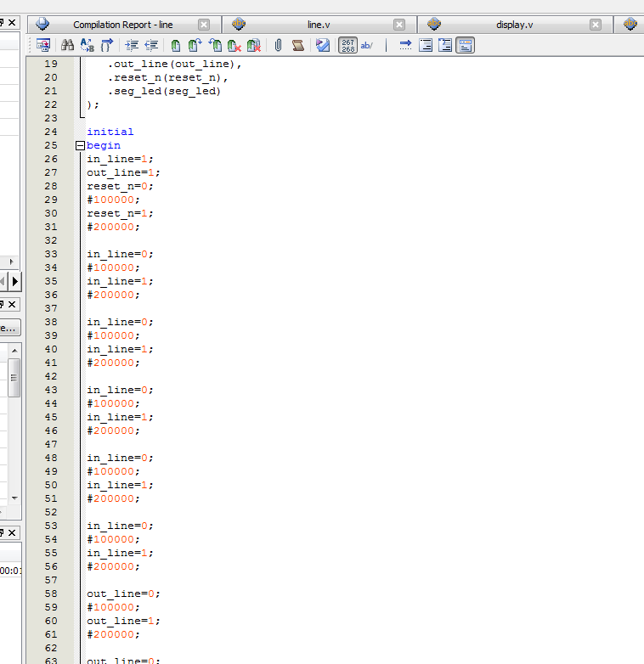This screenshot has height=664, width=644.
Task: Open the display.v tab
Action: pos(514,25)
